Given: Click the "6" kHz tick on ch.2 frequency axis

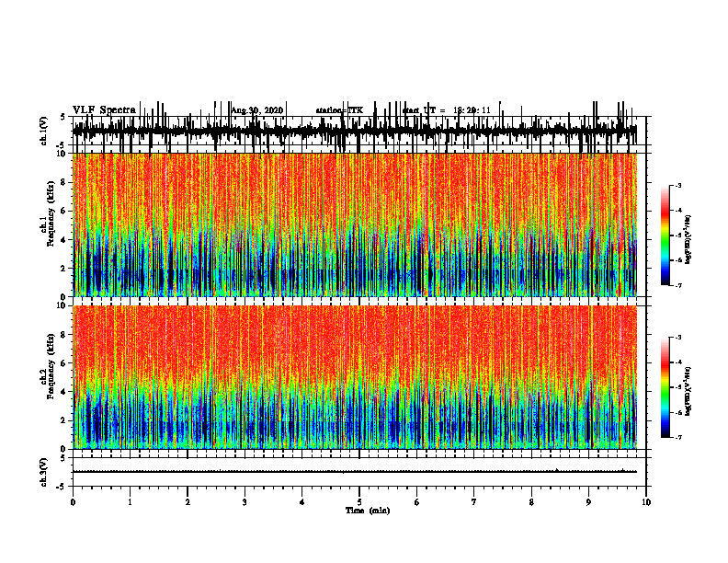Looking at the screenshot, I should click(63, 363).
